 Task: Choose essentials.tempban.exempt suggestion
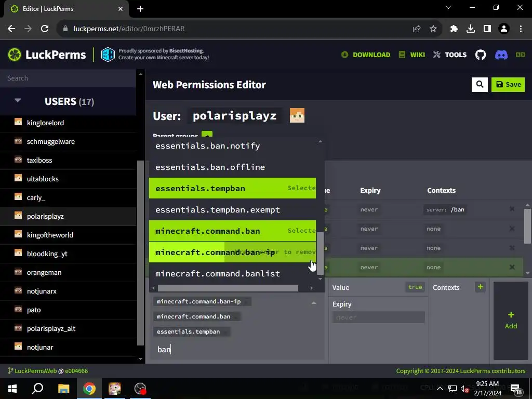click(x=232, y=210)
